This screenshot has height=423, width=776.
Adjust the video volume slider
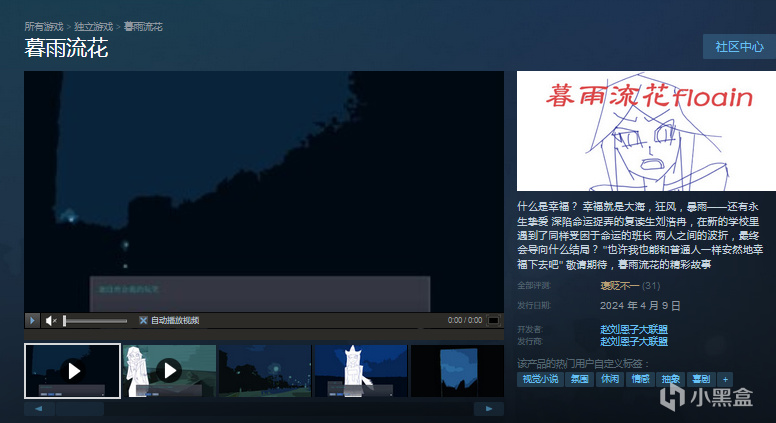coord(95,321)
